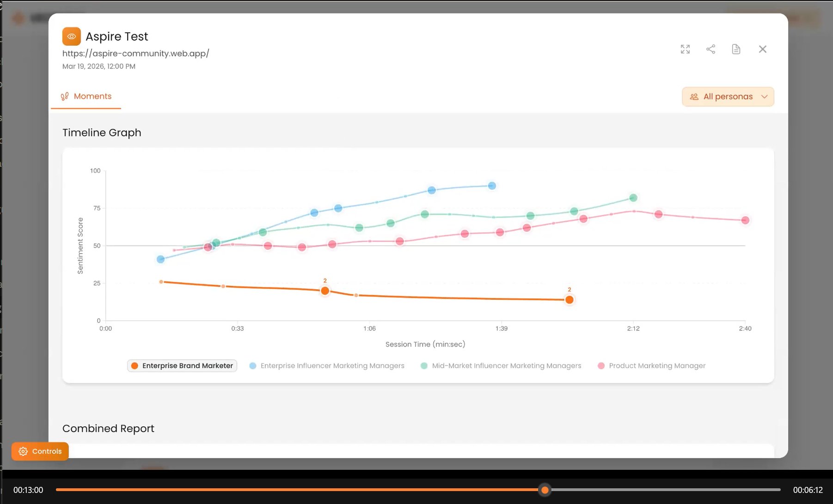The image size is (833, 504).
Task: Click the 00:13:00 elapsed time label
Action: (28, 490)
